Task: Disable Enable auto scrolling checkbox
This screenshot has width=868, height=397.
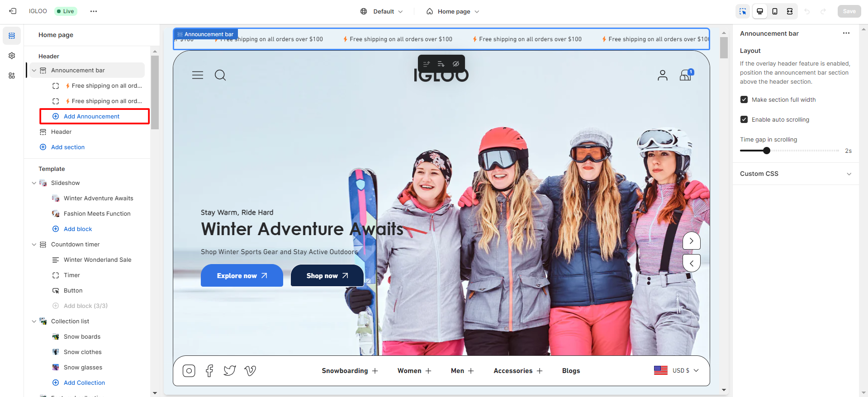Action: tap(744, 119)
